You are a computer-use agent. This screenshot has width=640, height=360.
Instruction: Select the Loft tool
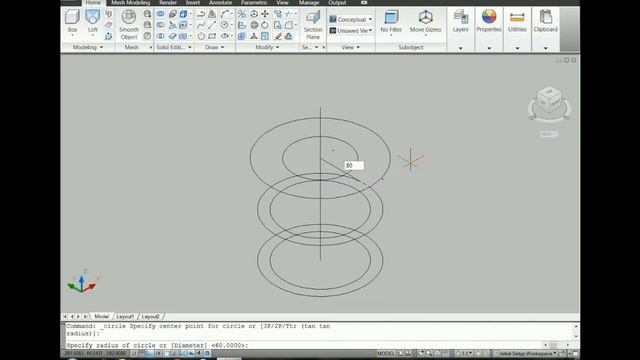(93, 21)
